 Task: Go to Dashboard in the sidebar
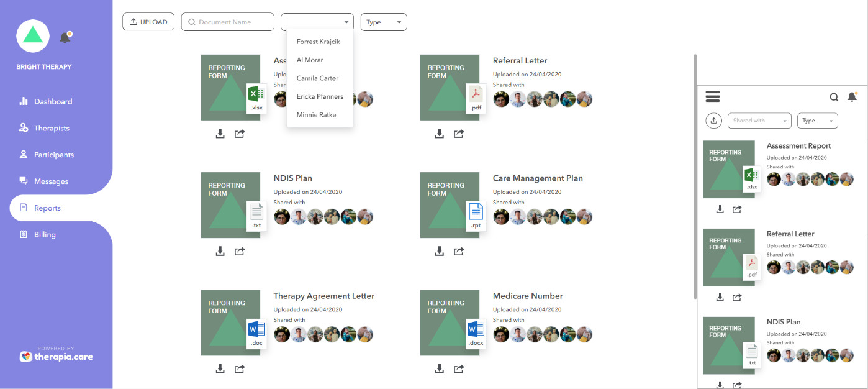click(53, 101)
